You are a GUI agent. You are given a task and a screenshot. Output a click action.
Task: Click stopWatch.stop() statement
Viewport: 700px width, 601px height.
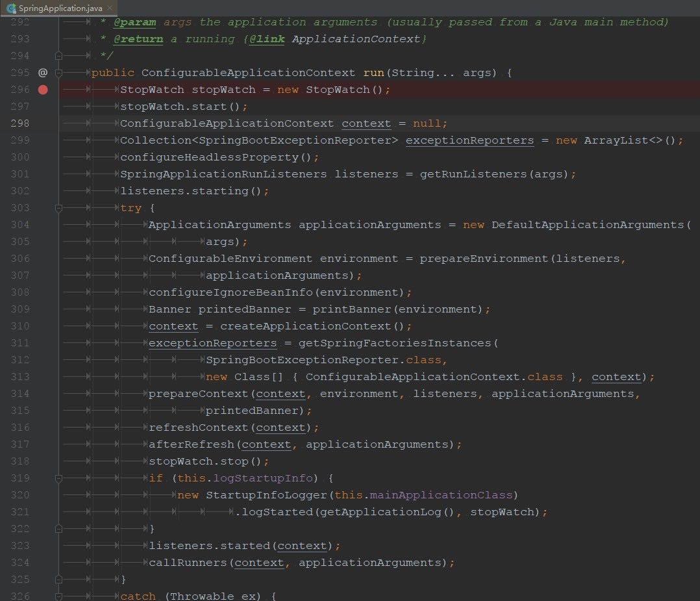[x=209, y=461]
